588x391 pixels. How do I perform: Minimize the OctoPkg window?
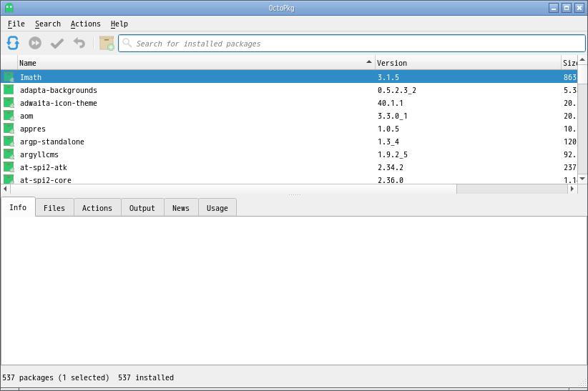[554, 8]
